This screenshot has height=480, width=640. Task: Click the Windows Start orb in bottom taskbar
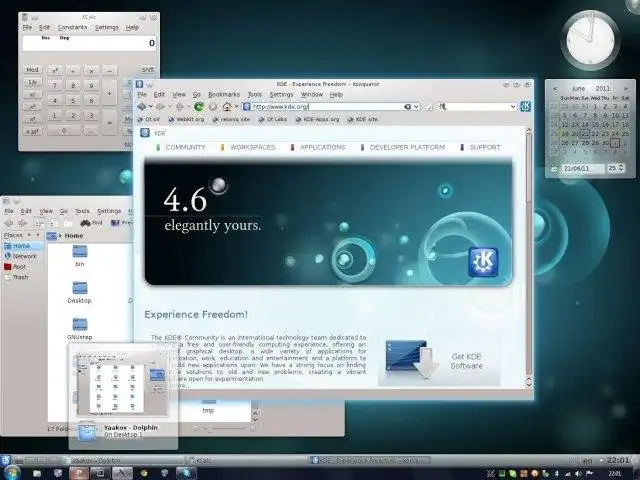point(11,473)
